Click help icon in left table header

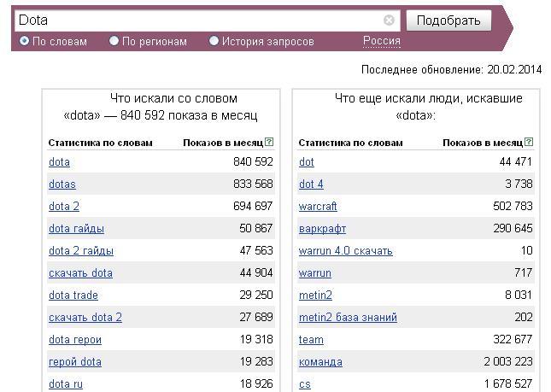coord(269,143)
